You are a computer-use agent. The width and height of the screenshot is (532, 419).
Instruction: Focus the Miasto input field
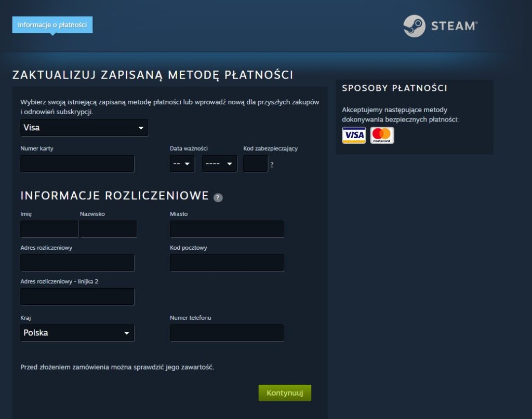(x=227, y=229)
